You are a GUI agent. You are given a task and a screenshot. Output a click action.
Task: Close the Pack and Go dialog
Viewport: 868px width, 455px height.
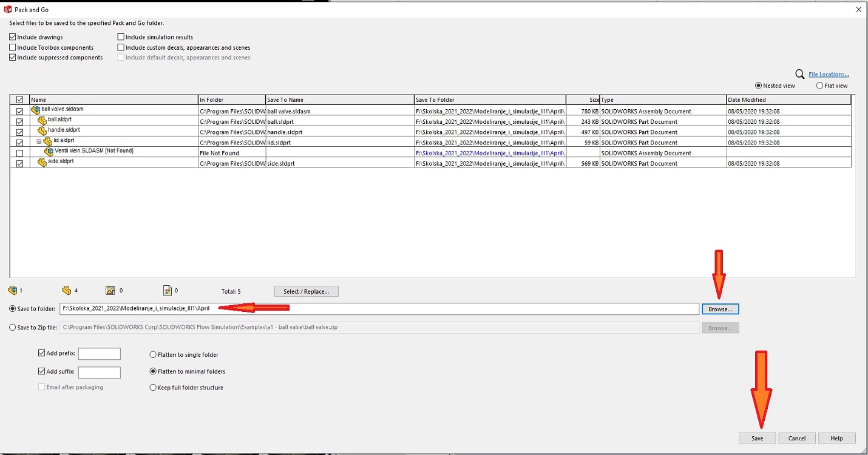click(858, 10)
